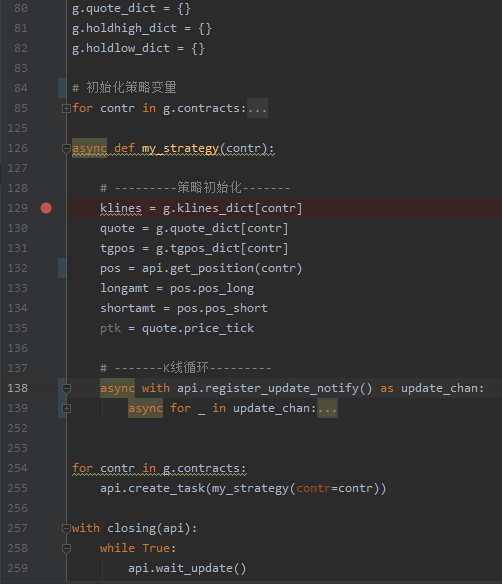Expand the folded async for on line 139
Viewport: 502px width, 584px height.
[66, 409]
